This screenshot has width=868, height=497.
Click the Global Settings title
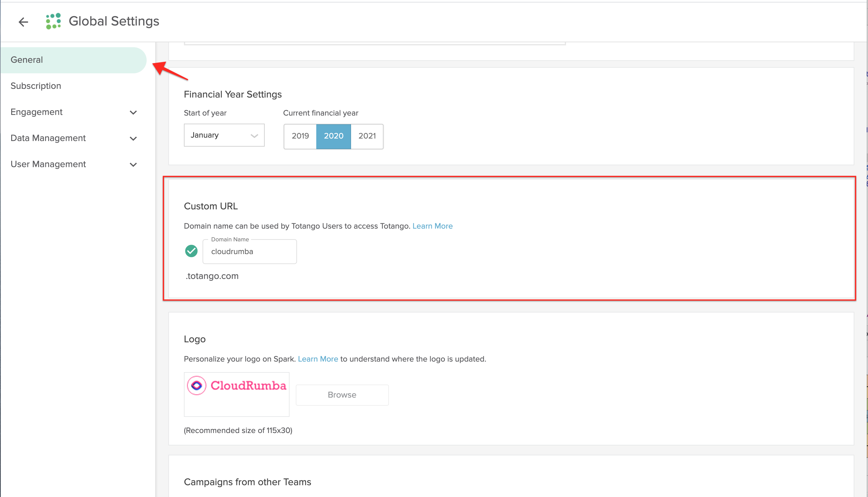(114, 21)
